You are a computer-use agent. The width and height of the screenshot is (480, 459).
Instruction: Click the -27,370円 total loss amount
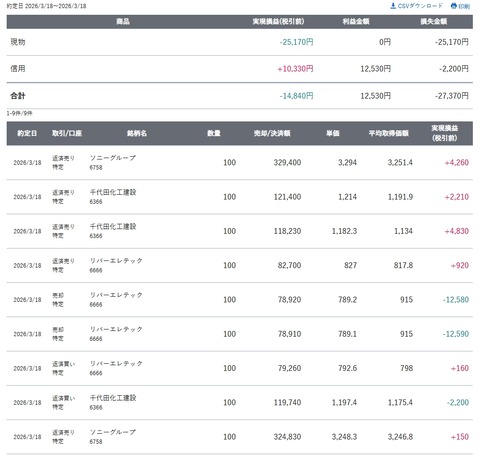(452, 96)
